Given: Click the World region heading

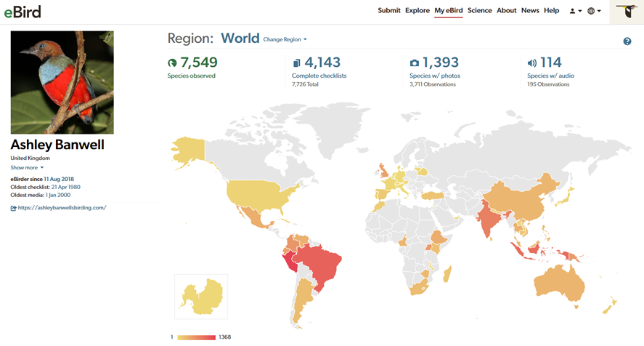Looking at the screenshot, I should pos(240,39).
